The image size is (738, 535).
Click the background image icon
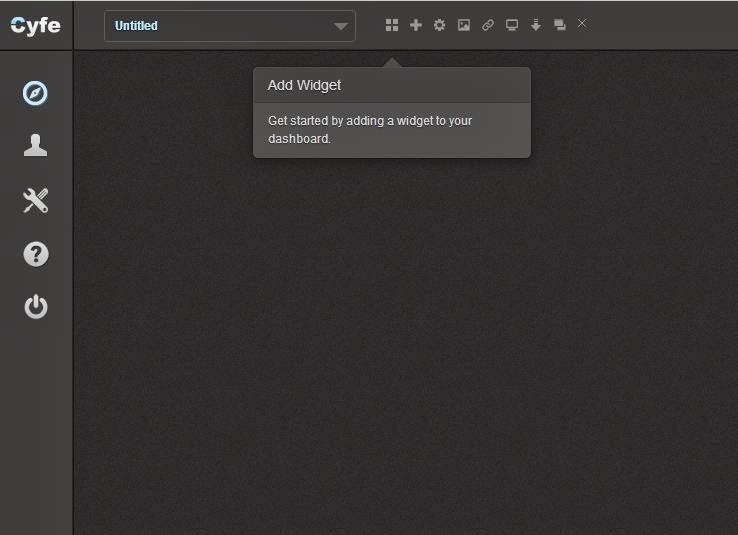pyautogui.click(x=464, y=25)
